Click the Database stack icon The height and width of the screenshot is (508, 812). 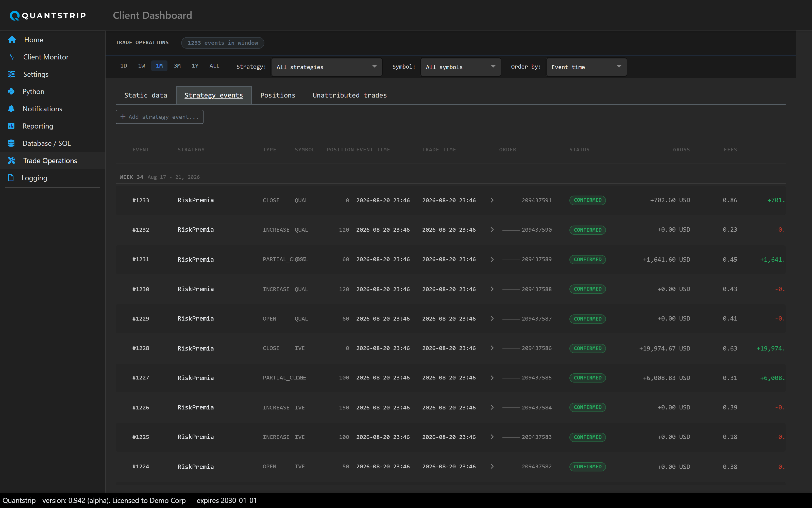tap(11, 143)
